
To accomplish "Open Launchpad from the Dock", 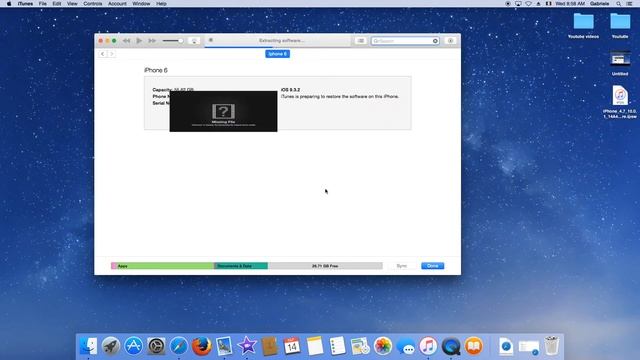I will 111,346.
